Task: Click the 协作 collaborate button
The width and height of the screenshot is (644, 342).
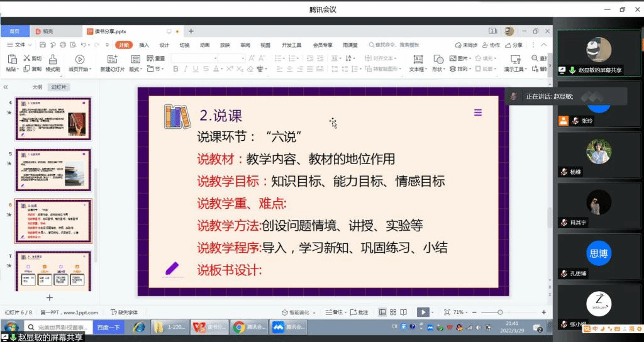Action: 491,45
